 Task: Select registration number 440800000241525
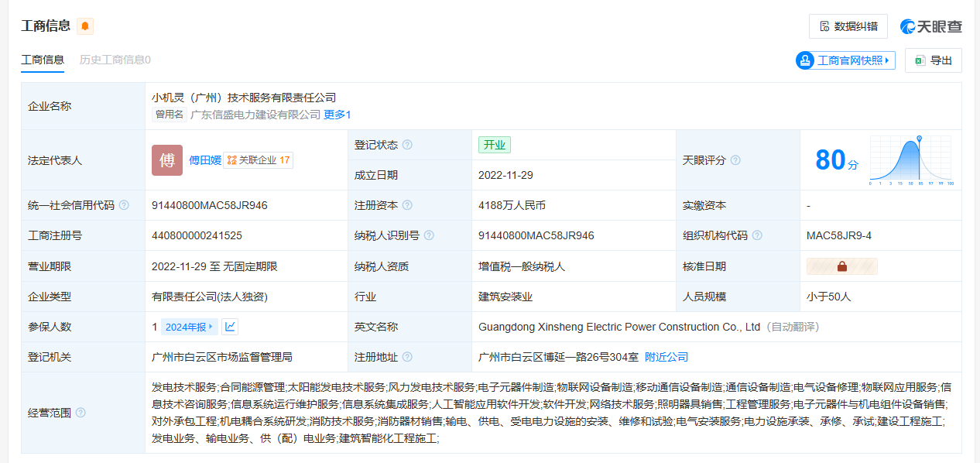pyautogui.click(x=197, y=235)
